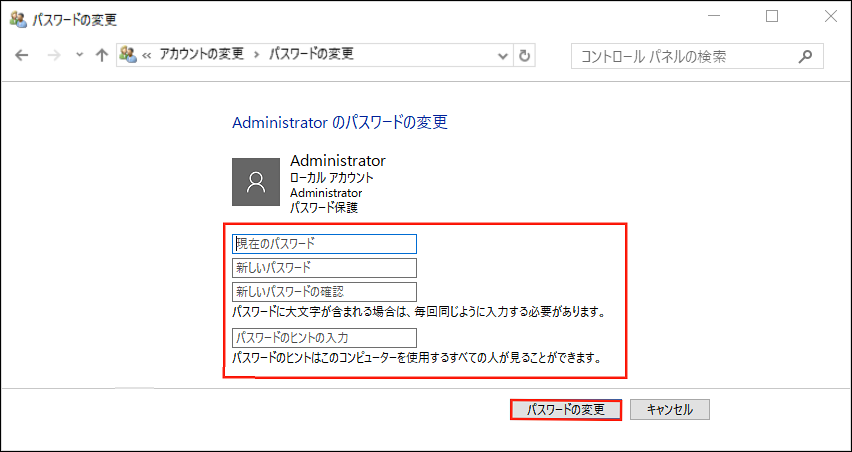Click into the 新しいパスワード field
The width and height of the screenshot is (852, 452).
pos(324,267)
